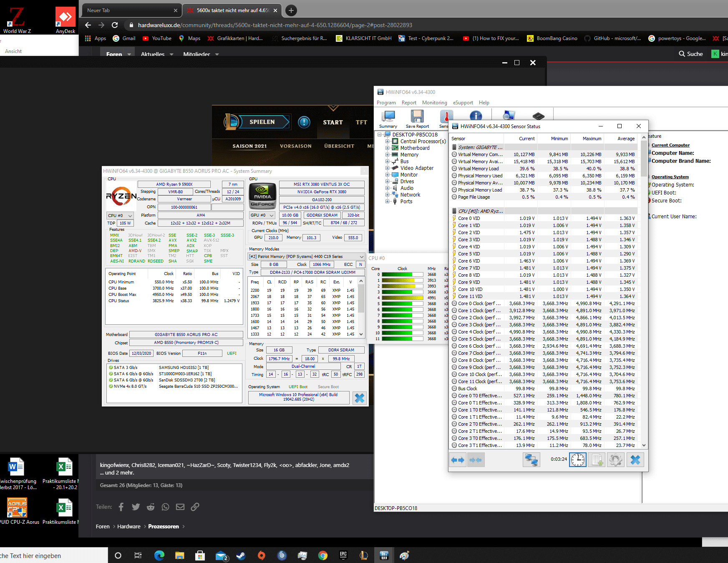Share thread via WhatsApp icon
This screenshot has height=563, width=728.
tap(166, 507)
